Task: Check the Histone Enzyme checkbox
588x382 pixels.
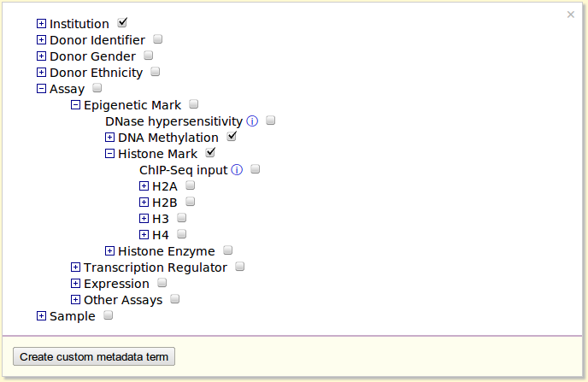Action: point(227,250)
